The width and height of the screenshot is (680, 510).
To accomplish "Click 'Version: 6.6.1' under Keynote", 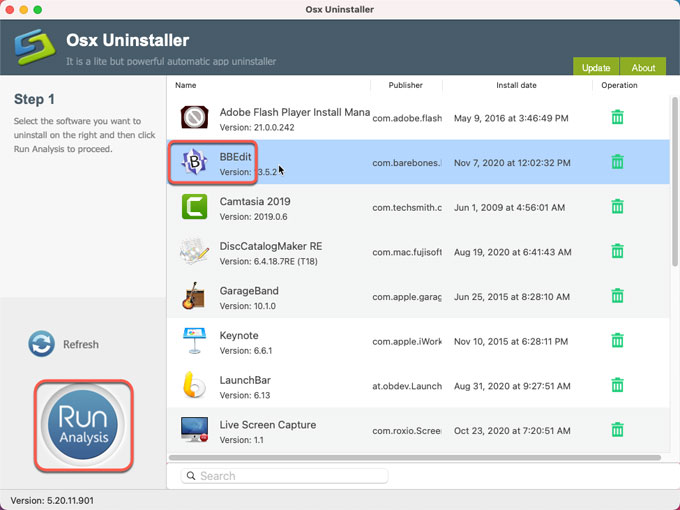I will [x=246, y=351].
